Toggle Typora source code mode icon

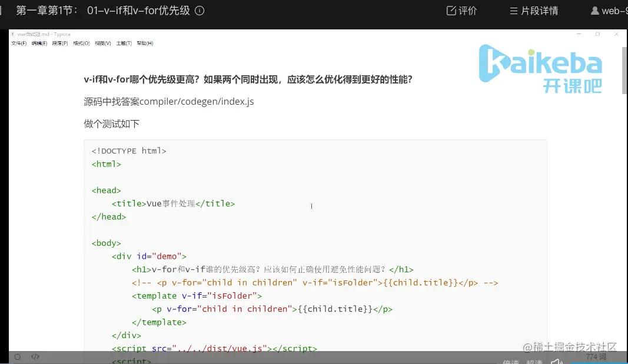[x=35, y=357]
